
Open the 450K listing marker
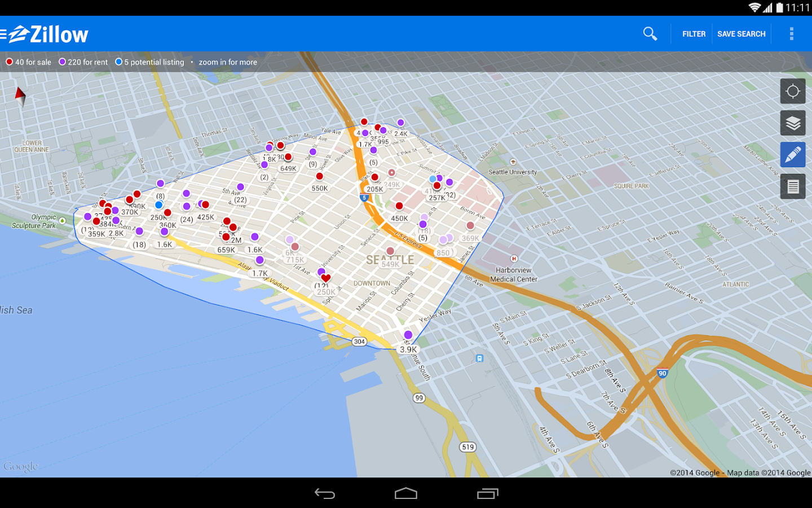tap(399, 218)
